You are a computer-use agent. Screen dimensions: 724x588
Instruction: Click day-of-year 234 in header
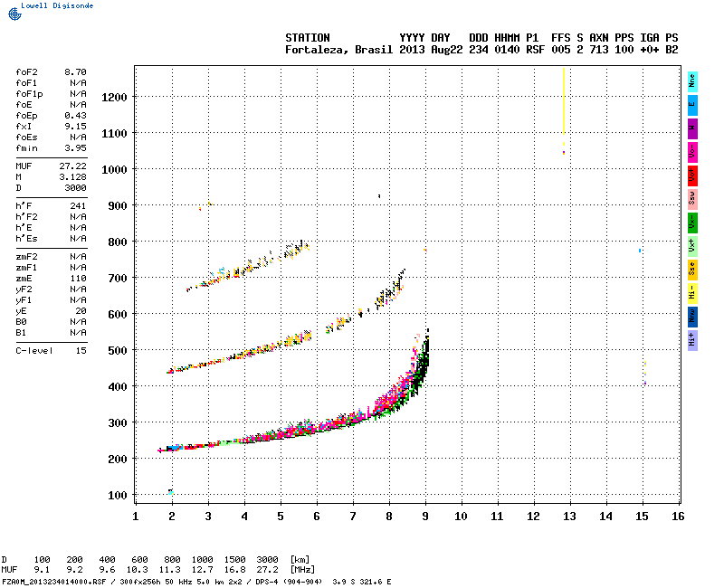point(479,50)
